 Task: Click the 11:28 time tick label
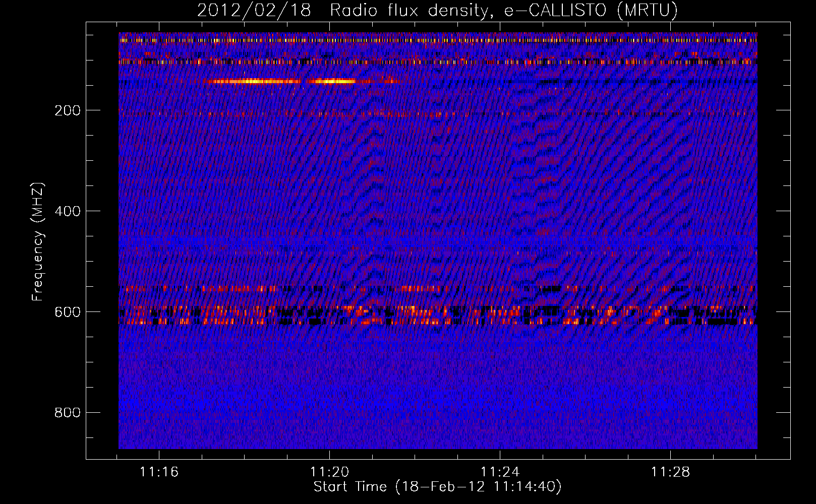(670, 472)
